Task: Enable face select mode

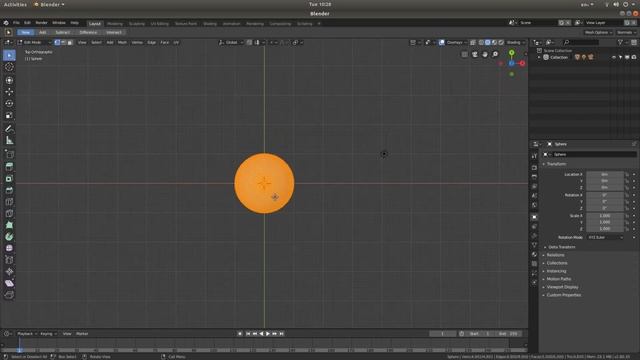Action: [x=70, y=42]
